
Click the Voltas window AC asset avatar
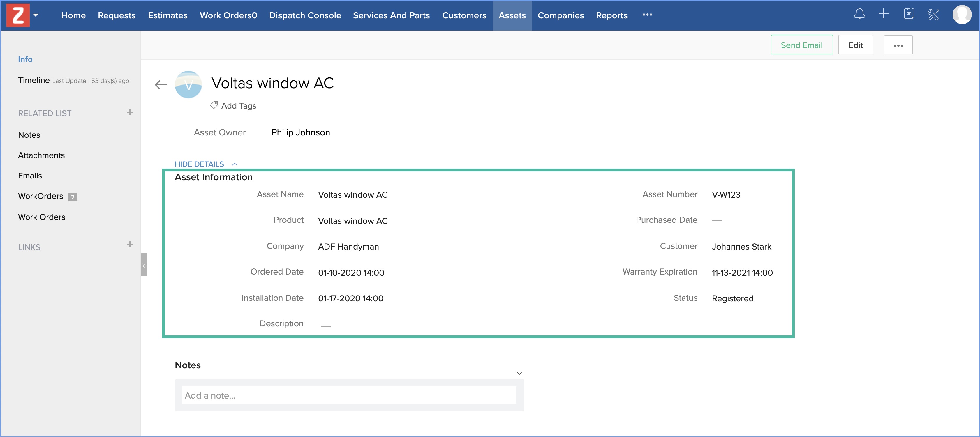(188, 84)
